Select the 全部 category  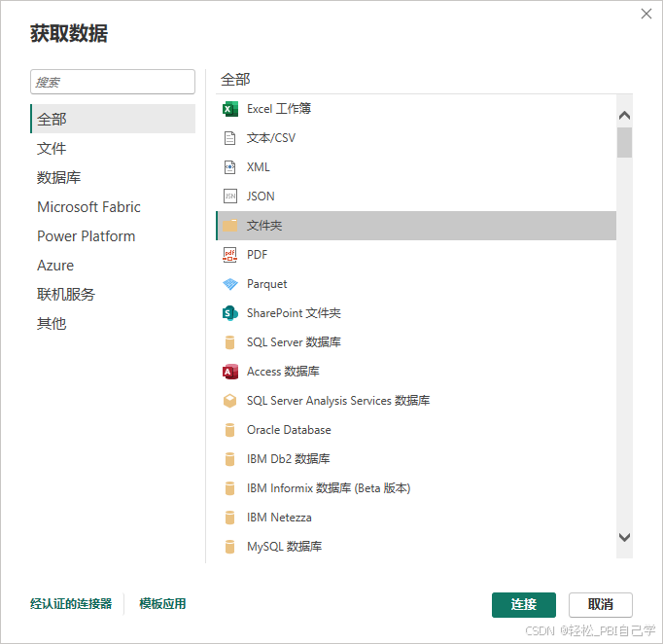pos(113,119)
